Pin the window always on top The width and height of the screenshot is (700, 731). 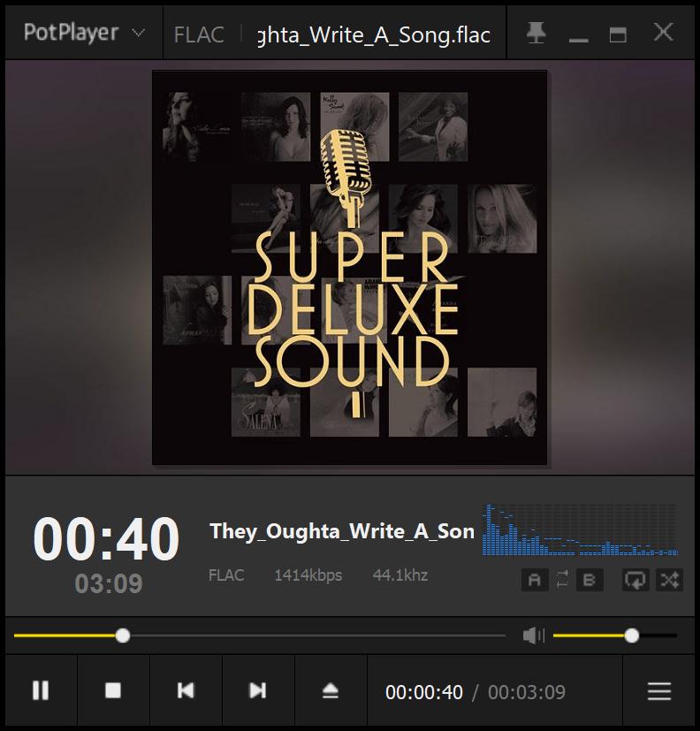point(536,33)
